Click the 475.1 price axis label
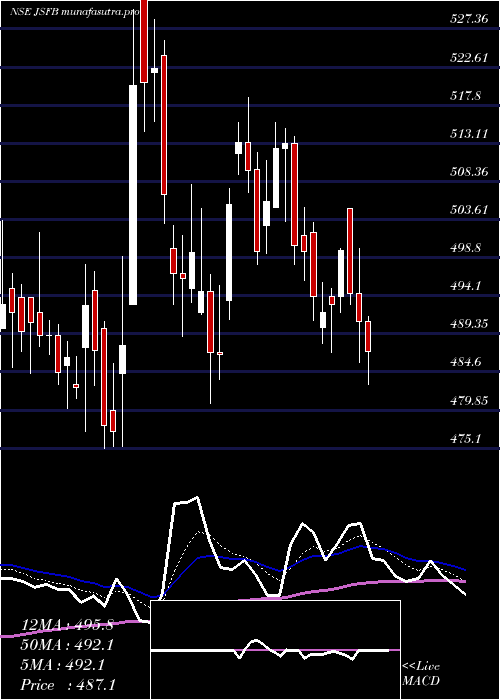This screenshot has width=500, height=700. [x=466, y=438]
